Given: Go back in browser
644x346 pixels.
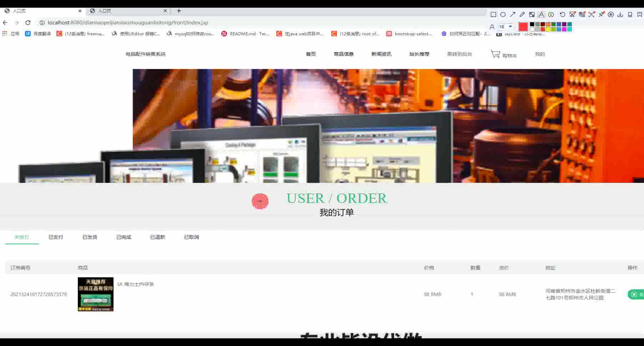Looking at the screenshot, I should click(x=5, y=22).
